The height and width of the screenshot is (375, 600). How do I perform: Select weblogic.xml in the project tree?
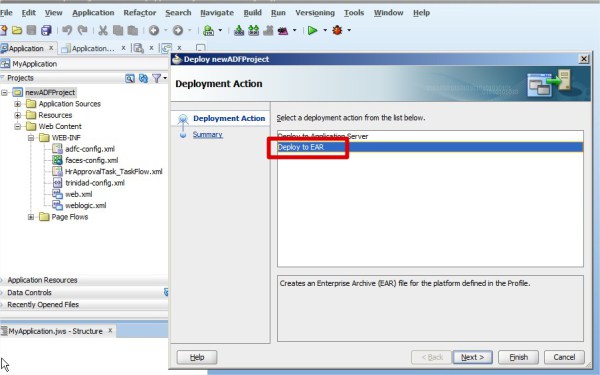point(86,205)
